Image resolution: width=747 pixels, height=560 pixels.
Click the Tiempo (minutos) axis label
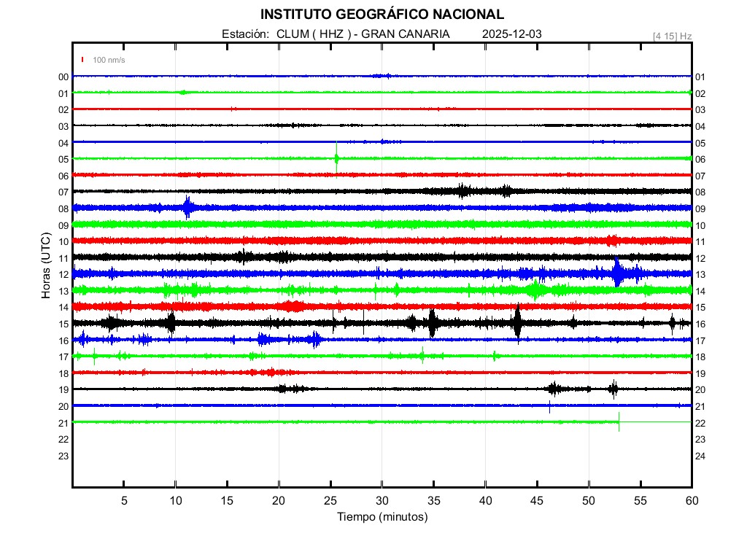pyautogui.click(x=382, y=517)
